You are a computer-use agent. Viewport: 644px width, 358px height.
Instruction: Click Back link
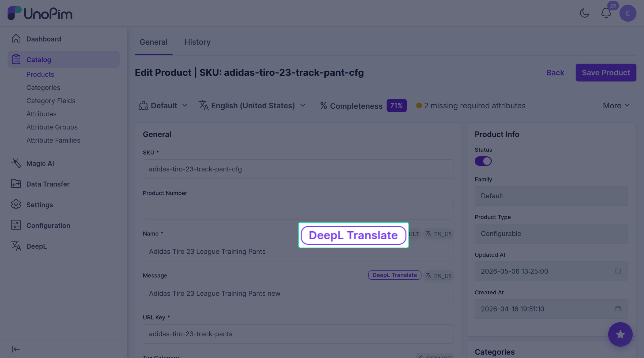(x=555, y=73)
